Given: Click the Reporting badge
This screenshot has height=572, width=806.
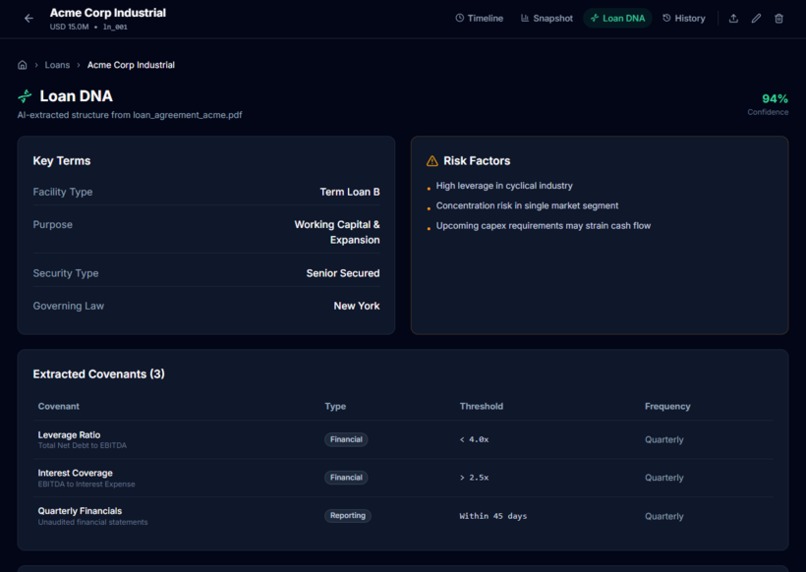Looking at the screenshot, I should (x=347, y=515).
